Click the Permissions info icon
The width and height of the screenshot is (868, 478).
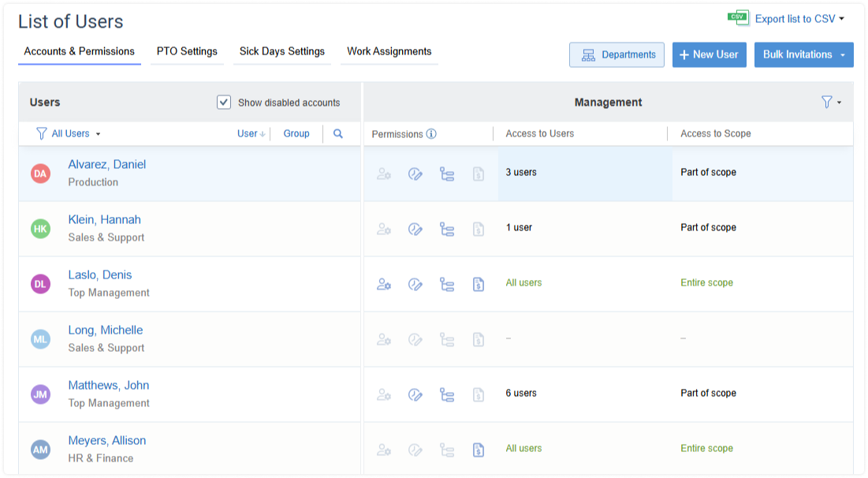click(x=431, y=134)
